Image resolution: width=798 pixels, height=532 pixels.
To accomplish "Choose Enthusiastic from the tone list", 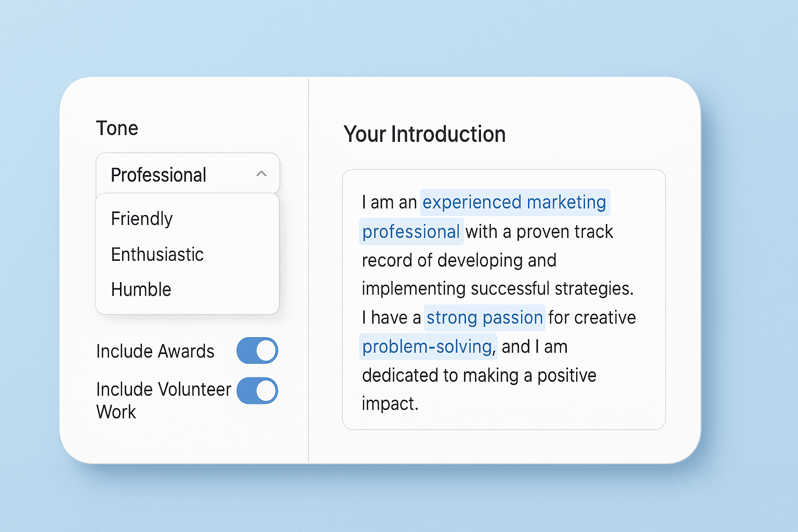I will coord(157,255).
